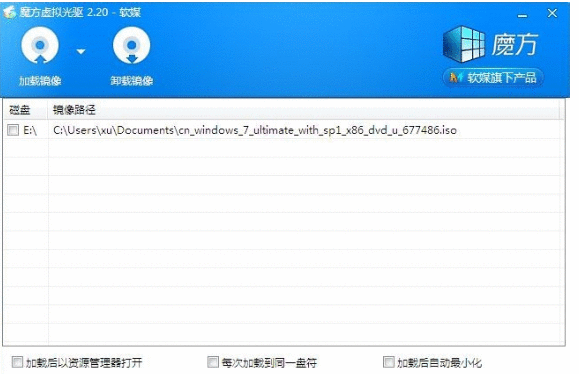
Task: Select the cn_windows_7_ultimate iso path text
Action: (x=255, y=130)
